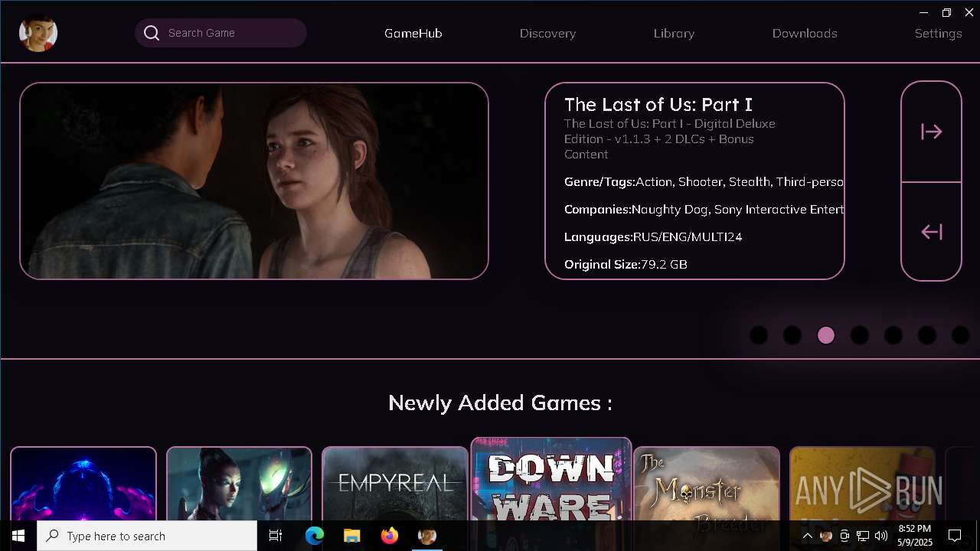Go to the Downloads tab
This screenshot has height=551, width=980.
pos(805,34)
